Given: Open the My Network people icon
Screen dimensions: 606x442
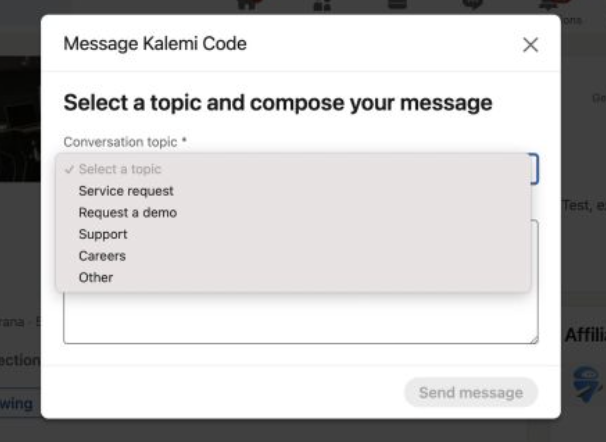Looking at the screenshot, I should click(322, 5).
